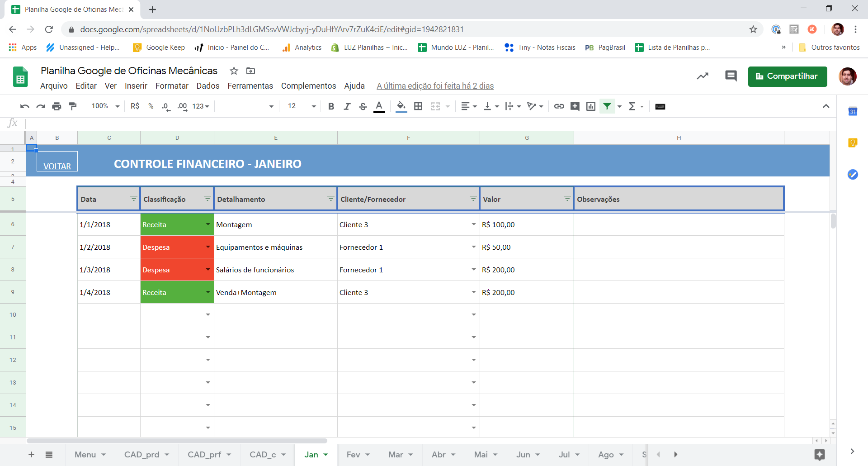Open the zoom 100% dropdown
Screen dimensions: 868x466
(105, 106)
